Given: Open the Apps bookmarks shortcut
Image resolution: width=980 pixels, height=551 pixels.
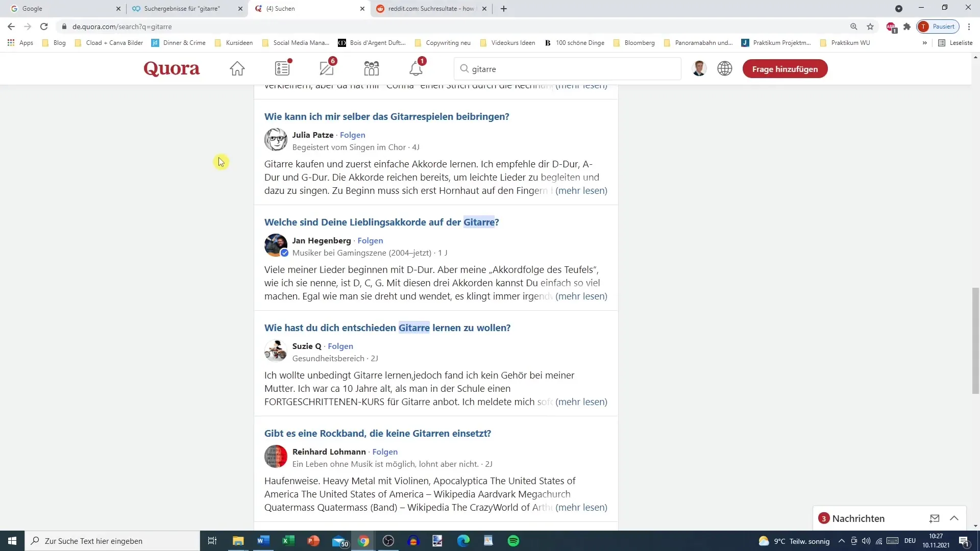Looking at the screenshot, I should (20, 43).
